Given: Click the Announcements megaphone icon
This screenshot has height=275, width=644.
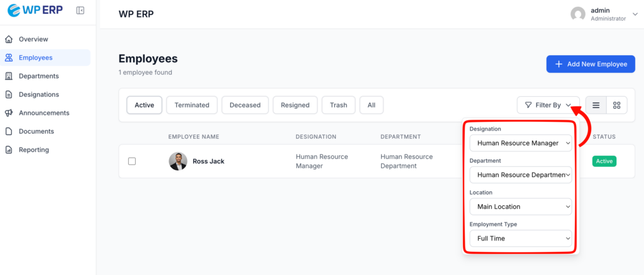Looking at the screenshot, I should 9,113.
